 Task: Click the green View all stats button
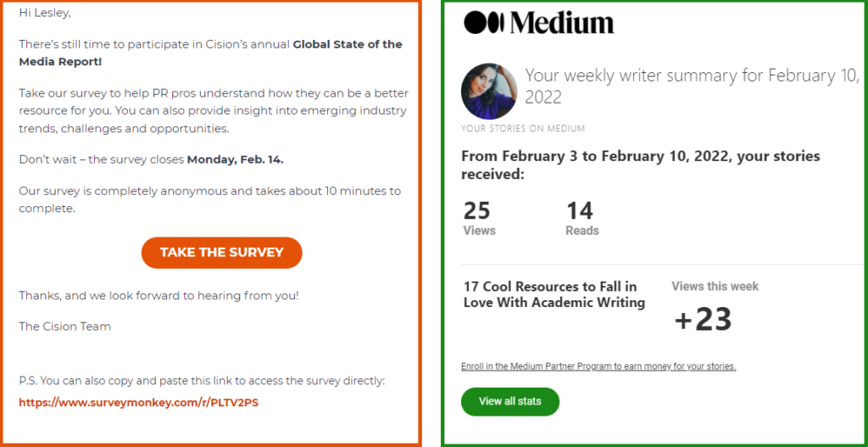pyautogui.click(x=509, y=401)
